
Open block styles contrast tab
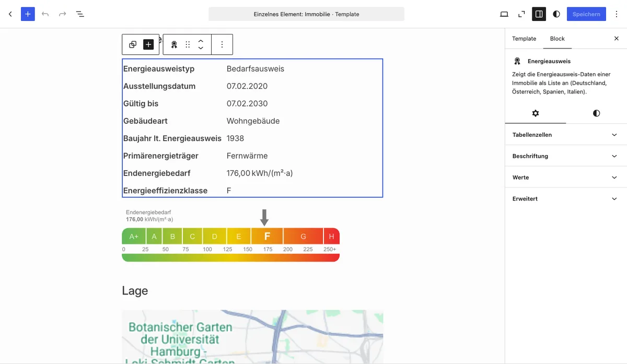coord(596,113)
